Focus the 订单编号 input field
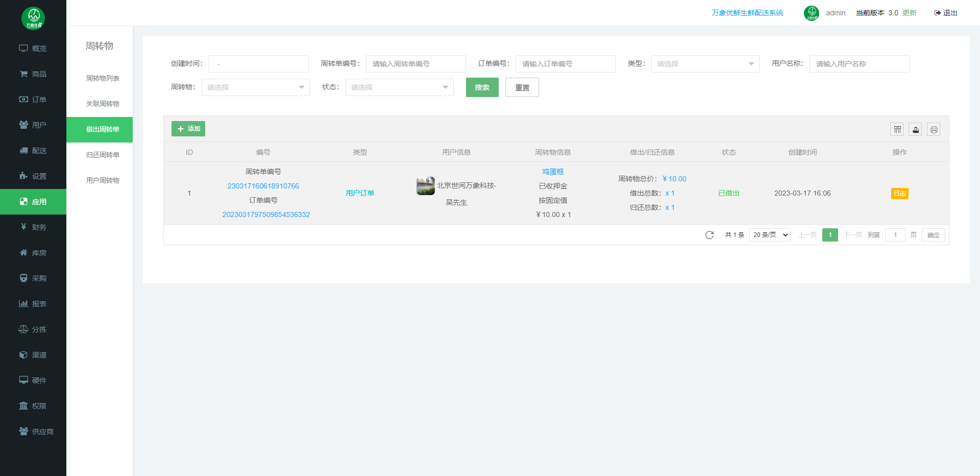980x476 pixels. point(566,64)
